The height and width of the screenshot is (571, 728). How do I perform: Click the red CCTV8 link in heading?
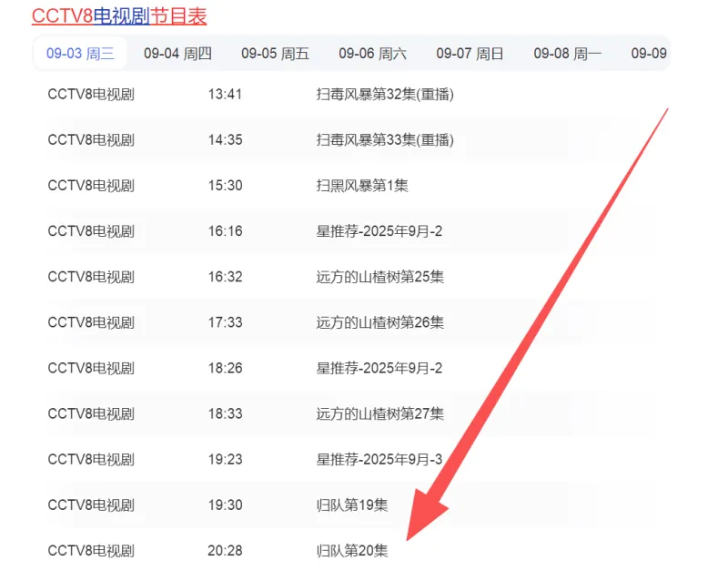click(x=62, y=15)
